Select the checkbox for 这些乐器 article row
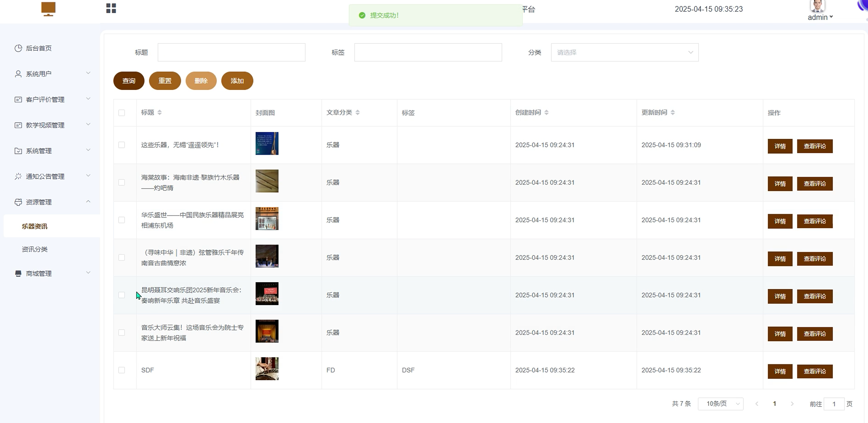 [x=122, y=145]
